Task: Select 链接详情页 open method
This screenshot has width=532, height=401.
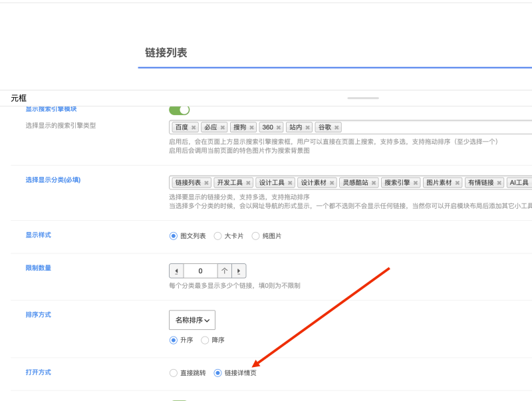Action: [217, 373]
